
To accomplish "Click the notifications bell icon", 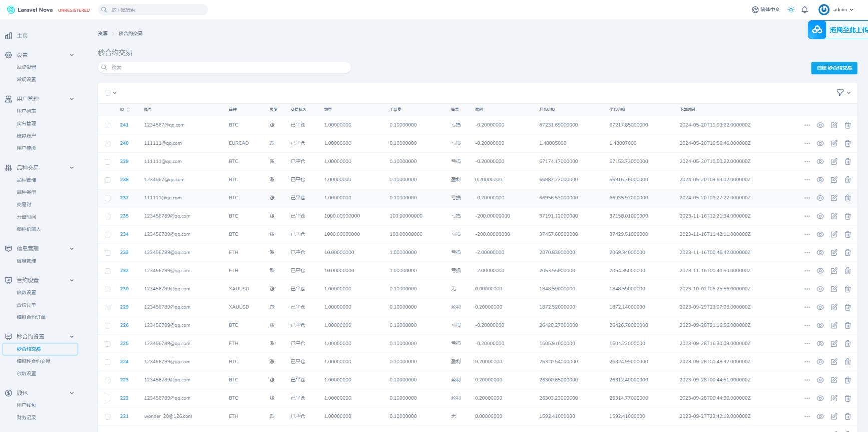I will tap(805, 10).
